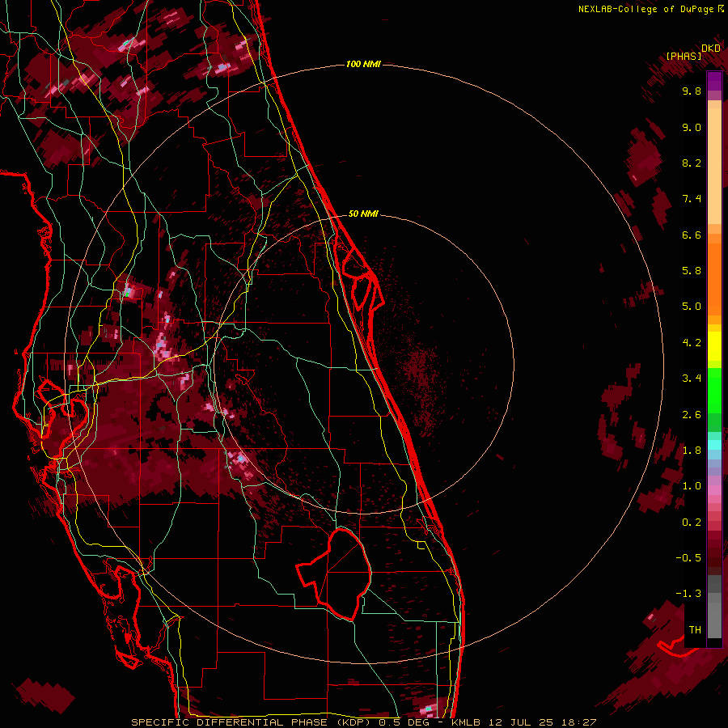The width and height of the screenshot is (728, 728).
Task: Click the "100 NMI" range ring label
Action: click(363, 64)
